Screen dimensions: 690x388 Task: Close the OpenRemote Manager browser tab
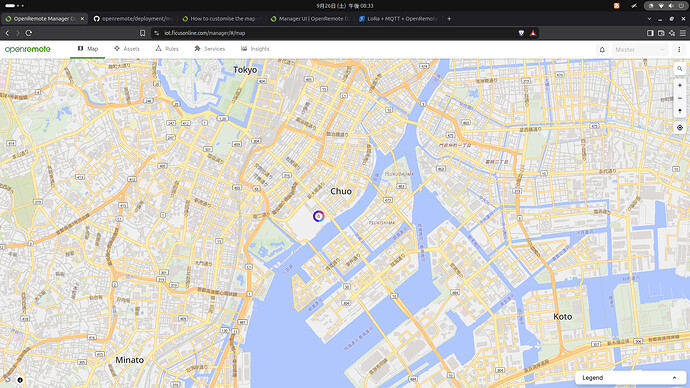[x=82, y=19]
